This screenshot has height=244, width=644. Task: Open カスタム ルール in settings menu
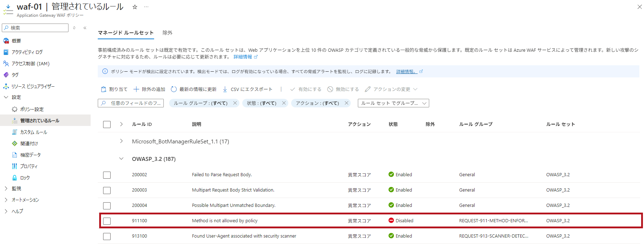(34, 132)
